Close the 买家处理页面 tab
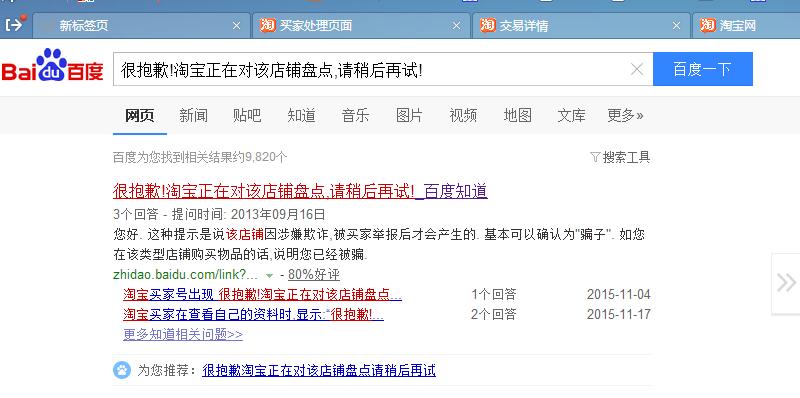This screenshot has height=398, width=800. pos(457,26)
